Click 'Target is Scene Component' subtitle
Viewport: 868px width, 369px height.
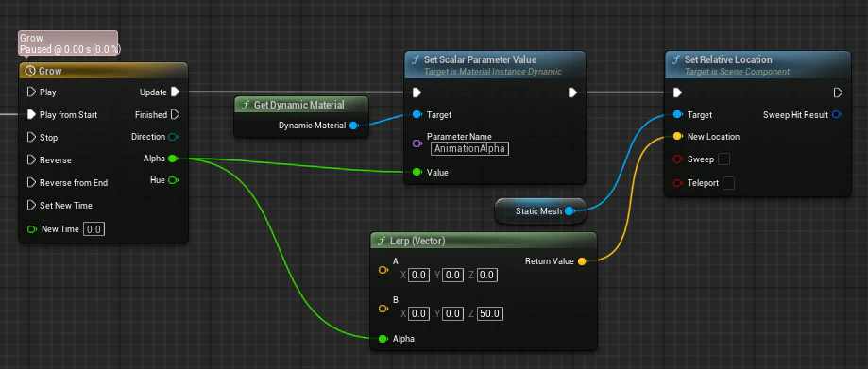coord(737,72)
